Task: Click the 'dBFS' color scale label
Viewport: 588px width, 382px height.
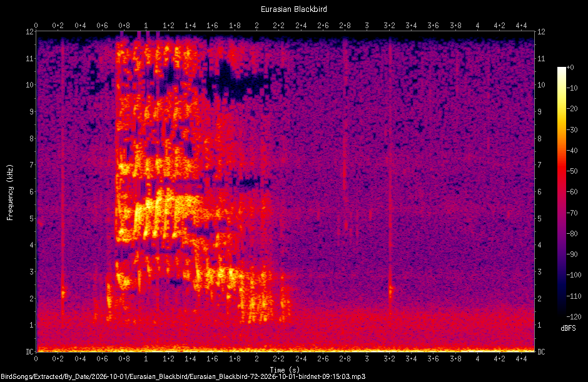Action: point(568,328)
